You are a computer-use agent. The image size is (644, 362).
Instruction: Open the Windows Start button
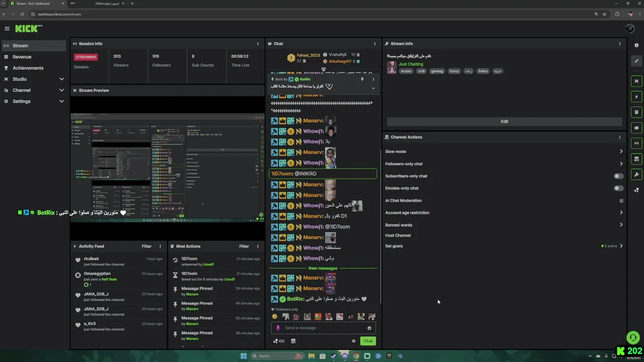pos(244,356)
